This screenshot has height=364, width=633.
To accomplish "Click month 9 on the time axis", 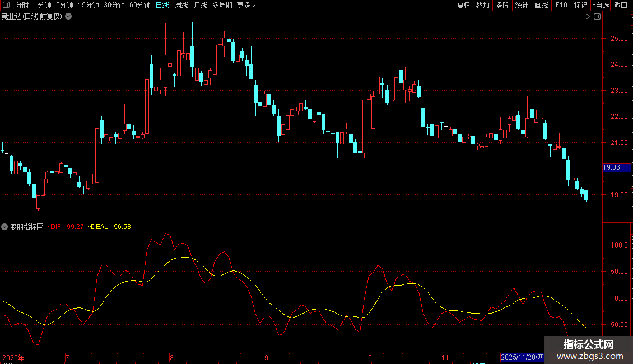I will tap(266, 357).
